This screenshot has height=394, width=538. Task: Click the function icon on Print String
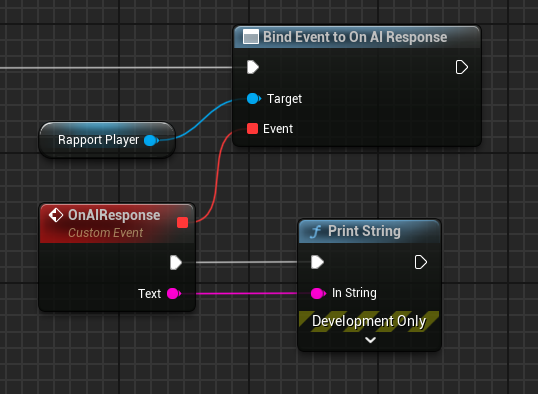point(316,232)
